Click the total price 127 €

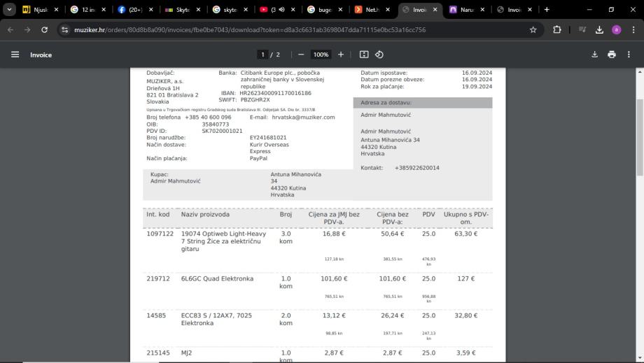[x=465, y=278]
